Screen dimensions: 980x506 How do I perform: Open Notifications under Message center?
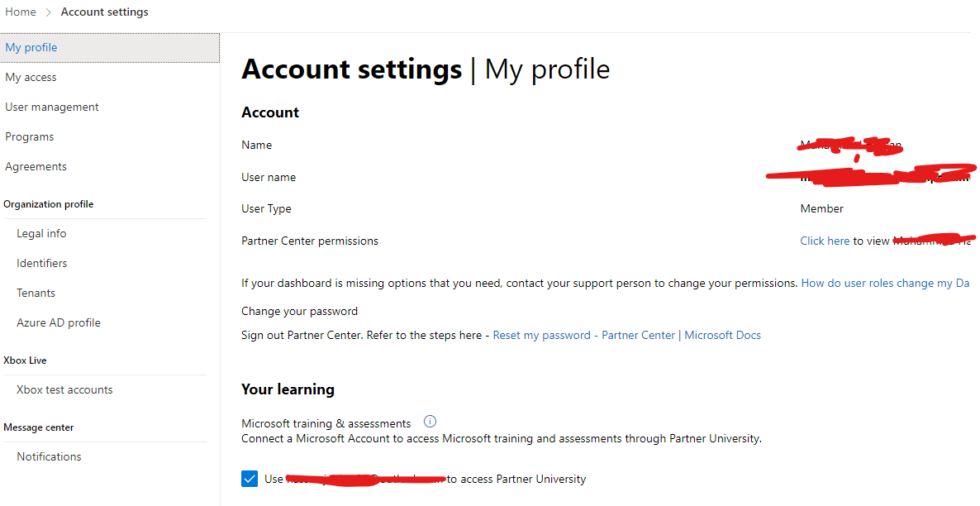pos(49,456)
